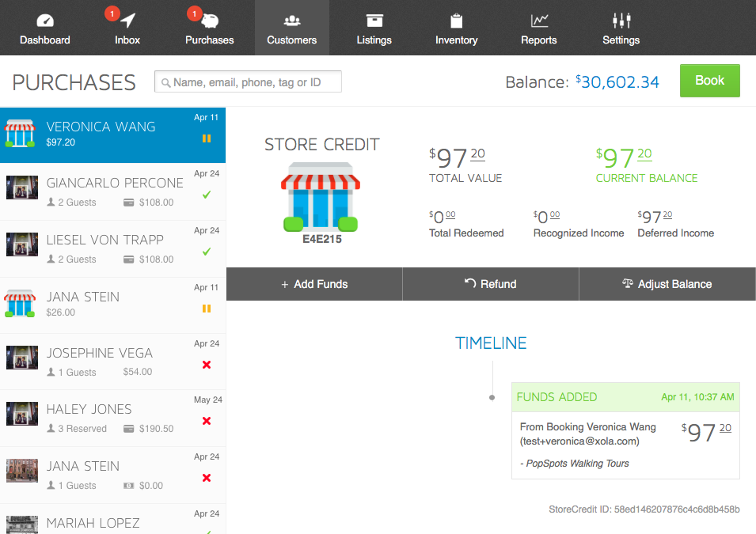Open the Customers tab
Viewport: 756px width, 534px height.
(x=292, y=28)
